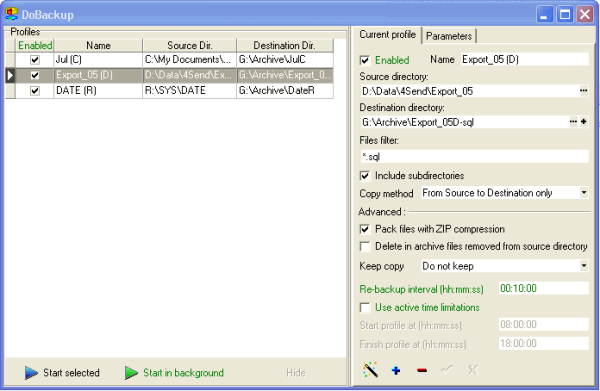
Task: Toggle Enabled checkbox for Jul (C) profile
Action: (35, 60)
